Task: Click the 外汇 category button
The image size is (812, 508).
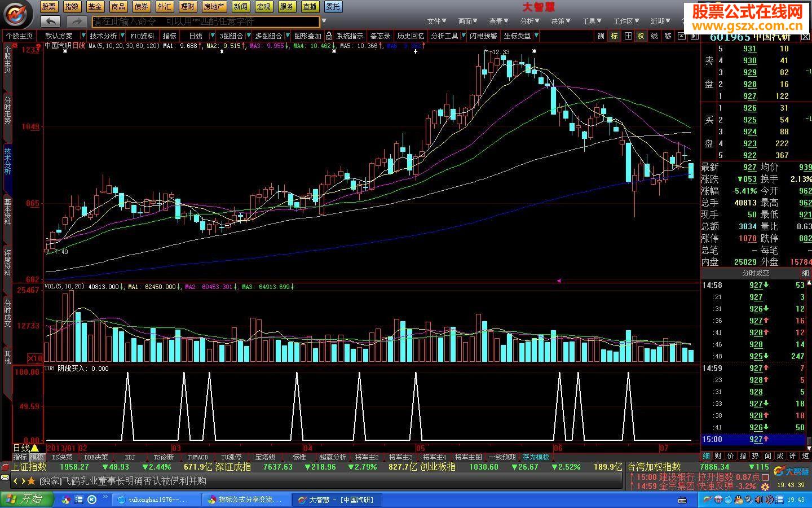Action: click(x=165, y=7)
